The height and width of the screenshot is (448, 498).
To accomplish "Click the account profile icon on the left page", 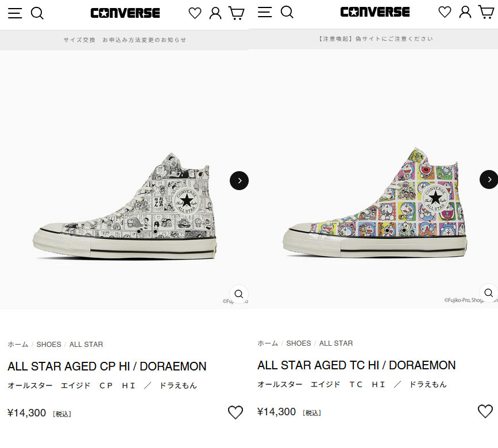I will coord(215,12).
